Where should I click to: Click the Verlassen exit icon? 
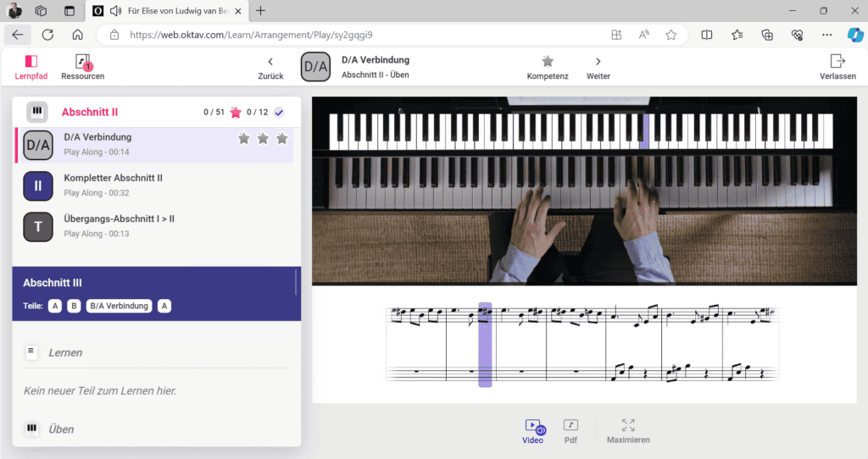[837, 61]
